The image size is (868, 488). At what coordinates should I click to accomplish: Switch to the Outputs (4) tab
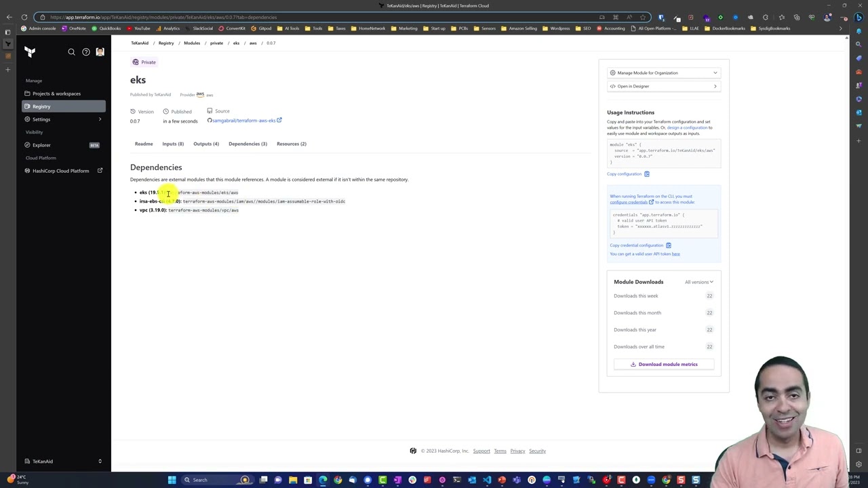[206, 144]
